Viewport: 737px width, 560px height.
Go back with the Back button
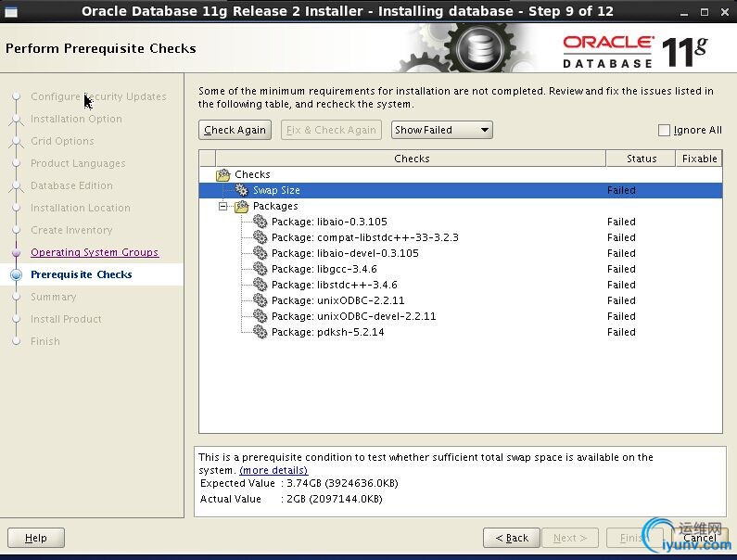pyautogui.click(x=512, y=538)
